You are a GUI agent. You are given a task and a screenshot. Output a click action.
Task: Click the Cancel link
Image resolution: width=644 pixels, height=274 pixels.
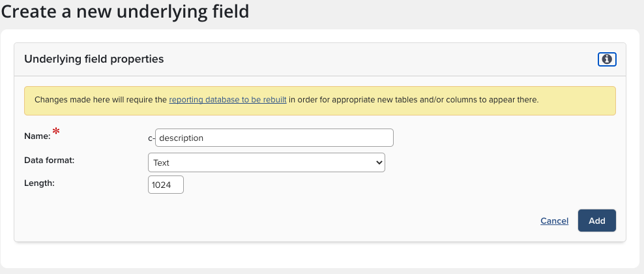[x=554, y=221]
